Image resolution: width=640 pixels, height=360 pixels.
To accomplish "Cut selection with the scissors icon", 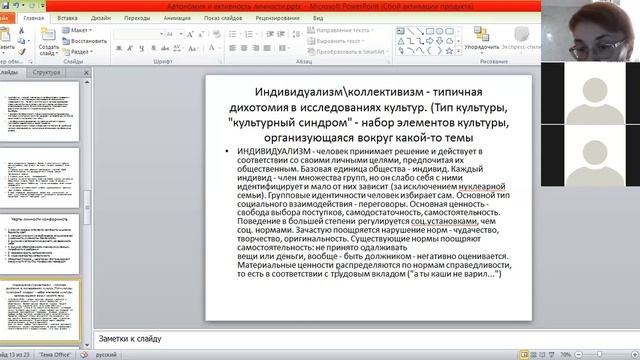I will point(22,31).
